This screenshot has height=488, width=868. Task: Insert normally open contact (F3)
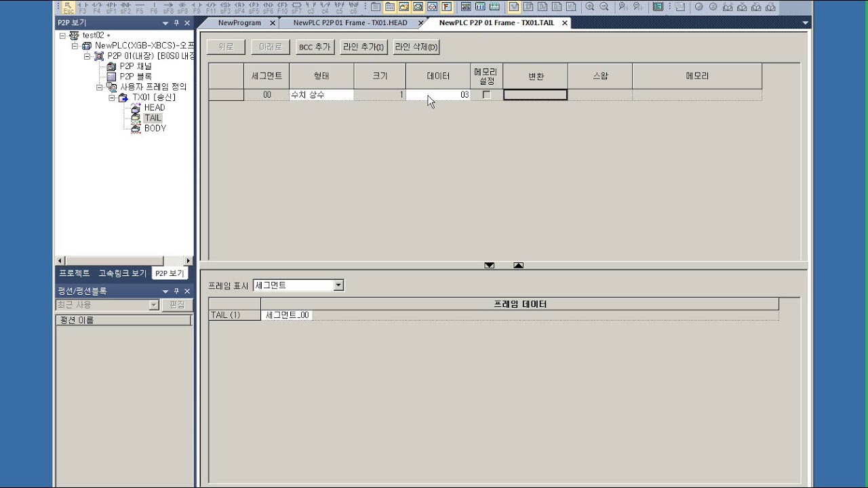click(83, 7)
